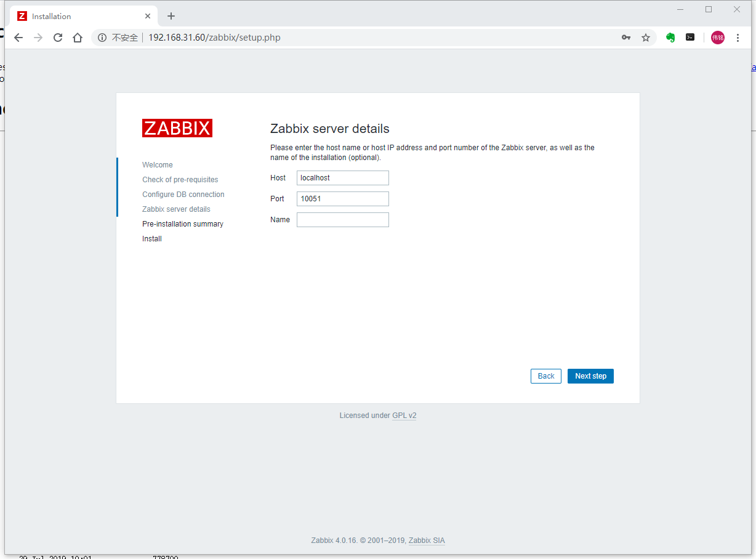
Task: Click the not-secure 不安全 label
Action: [x=125, y=38]
